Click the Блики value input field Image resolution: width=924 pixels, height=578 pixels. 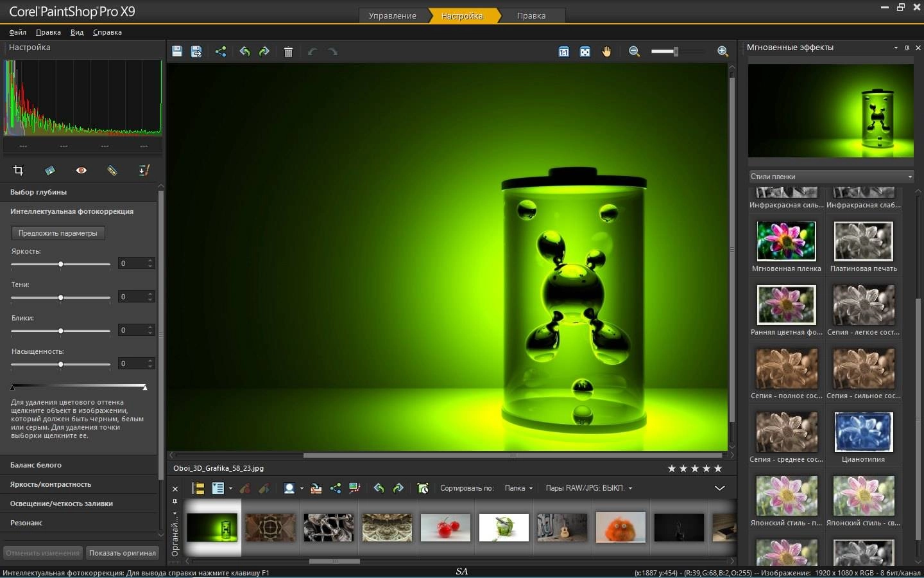point(132,330)
